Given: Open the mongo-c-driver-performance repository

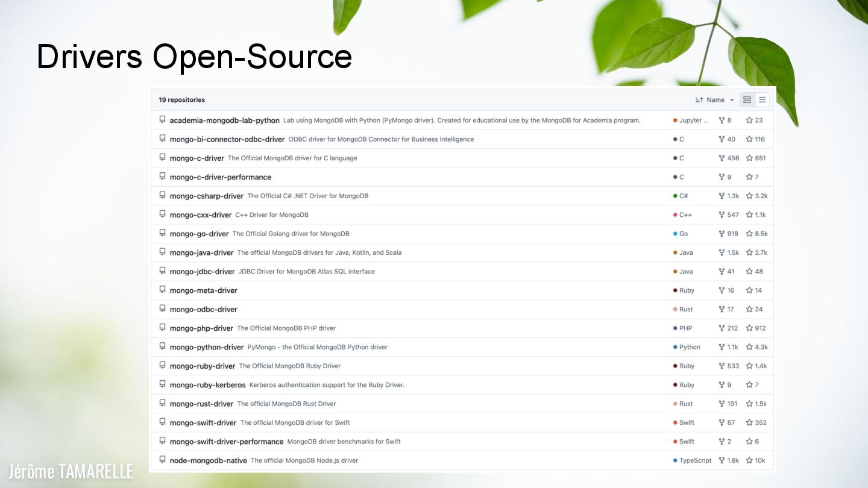Looking at the screenshot, I should click(x=221, y=177).
